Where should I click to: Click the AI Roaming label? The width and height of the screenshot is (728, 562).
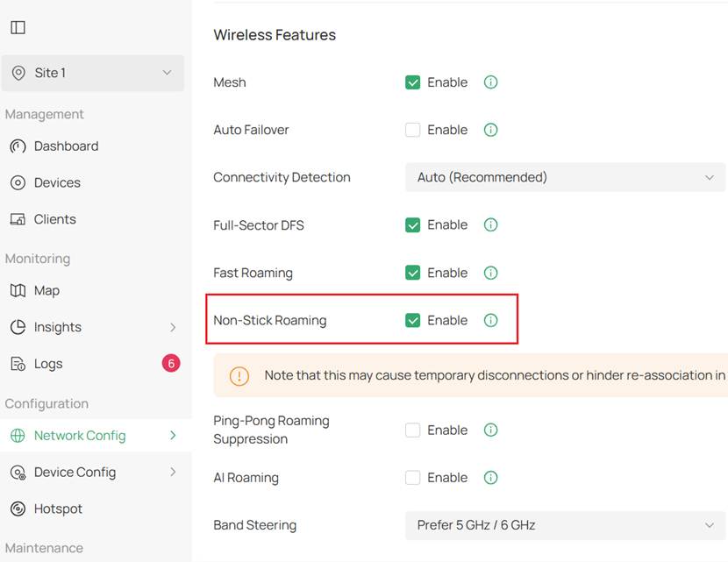click(x=246, y=478)
